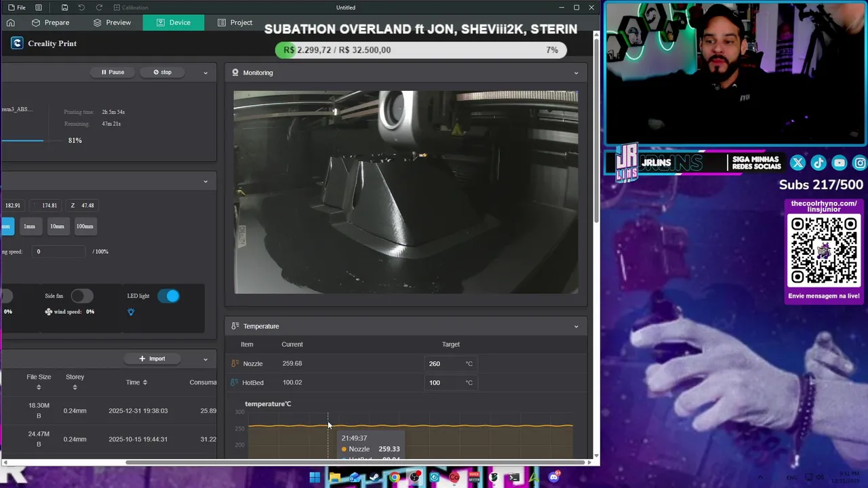Select the 1mm step size
868x488 pixels.
pos(29,226)
